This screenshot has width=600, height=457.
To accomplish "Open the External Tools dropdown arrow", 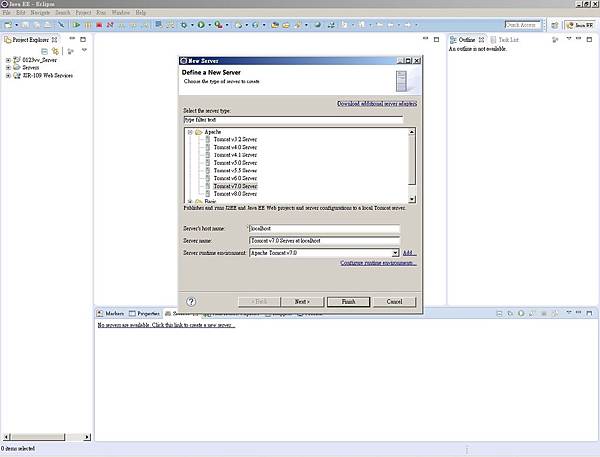I will [x=227, y=25].
